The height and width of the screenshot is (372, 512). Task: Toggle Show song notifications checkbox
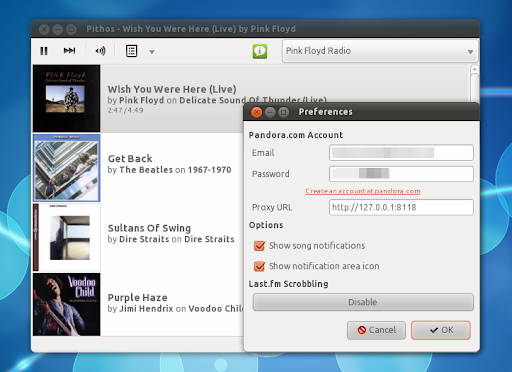tap(259, 246)
